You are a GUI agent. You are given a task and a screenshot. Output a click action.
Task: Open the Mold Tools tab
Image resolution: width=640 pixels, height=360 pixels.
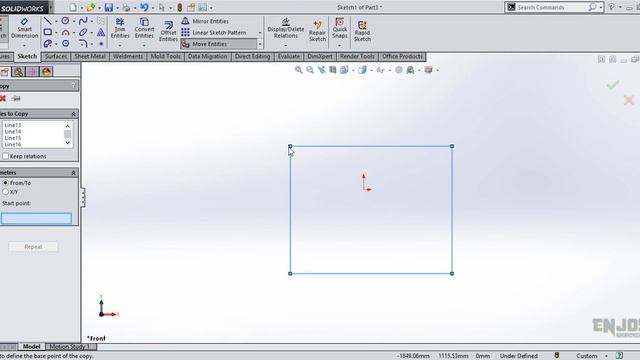pyautogui.click(x=165, y=56)
